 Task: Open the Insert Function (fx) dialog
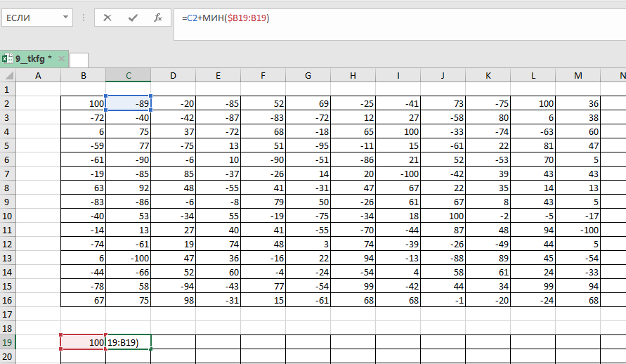[x=158, y=18]
